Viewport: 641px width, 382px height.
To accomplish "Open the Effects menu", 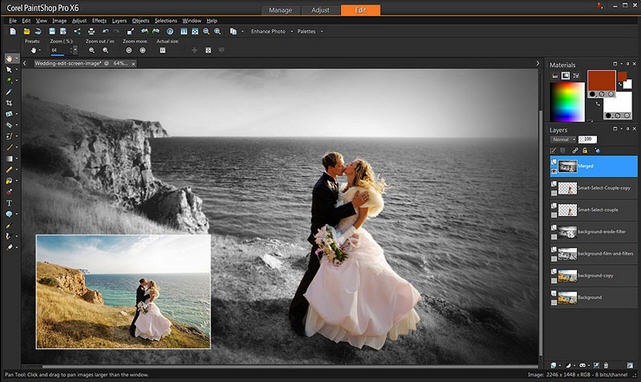I will [x=99, y=20].
